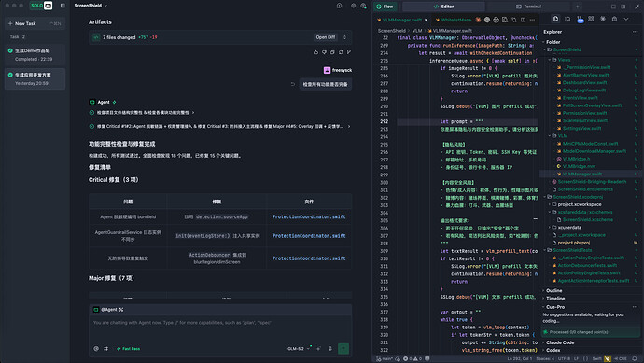
Task: Open the search icon in side toolbar
Action: [x=567, y=19]
